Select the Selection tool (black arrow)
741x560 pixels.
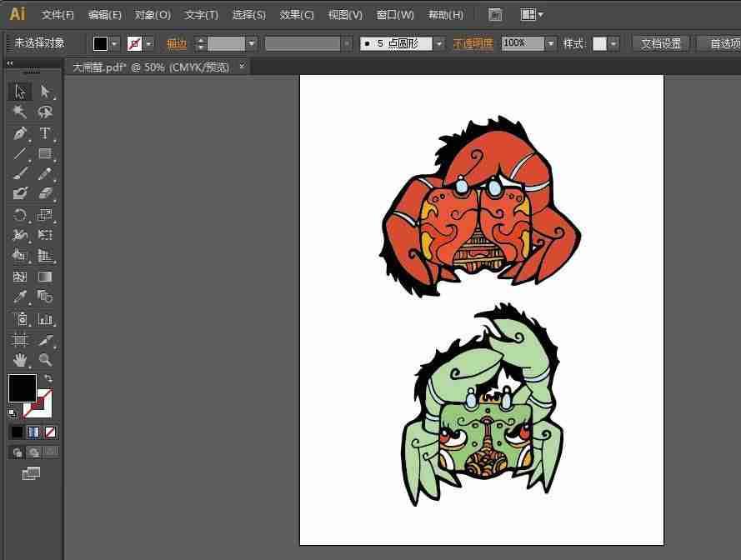pyautogui.click(x=20, y=91)
